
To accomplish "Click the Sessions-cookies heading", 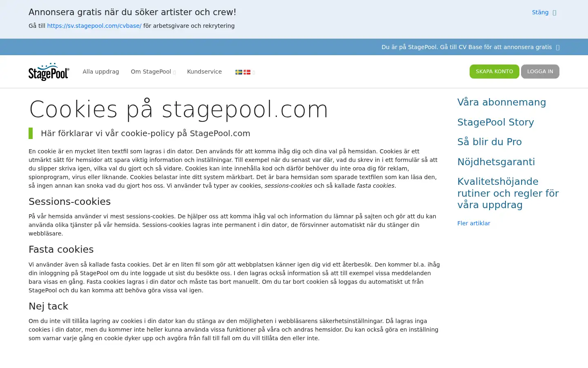I will click(69, 202).
